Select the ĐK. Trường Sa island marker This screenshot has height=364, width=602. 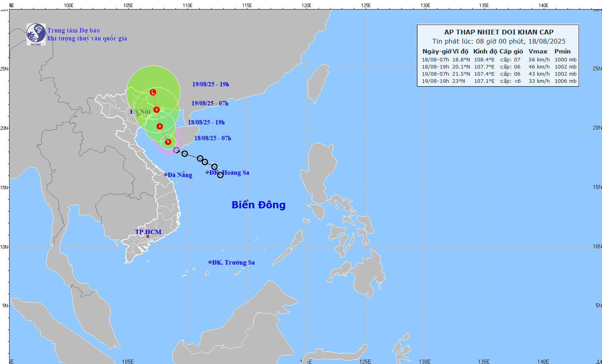pos(210,262)
